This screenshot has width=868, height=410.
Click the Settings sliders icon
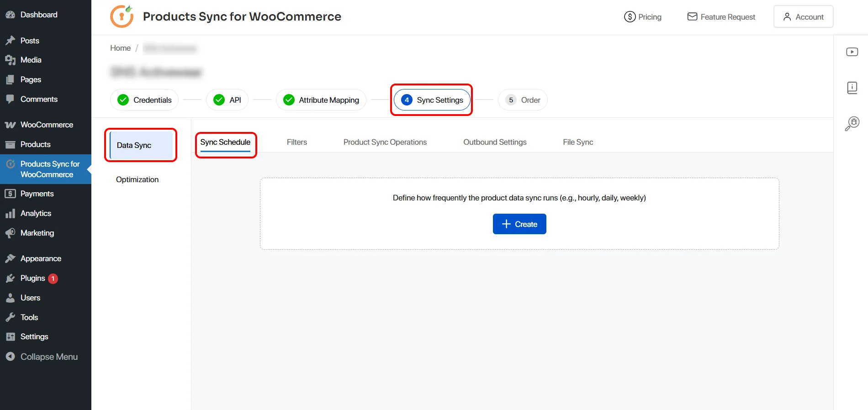point(10,336)
